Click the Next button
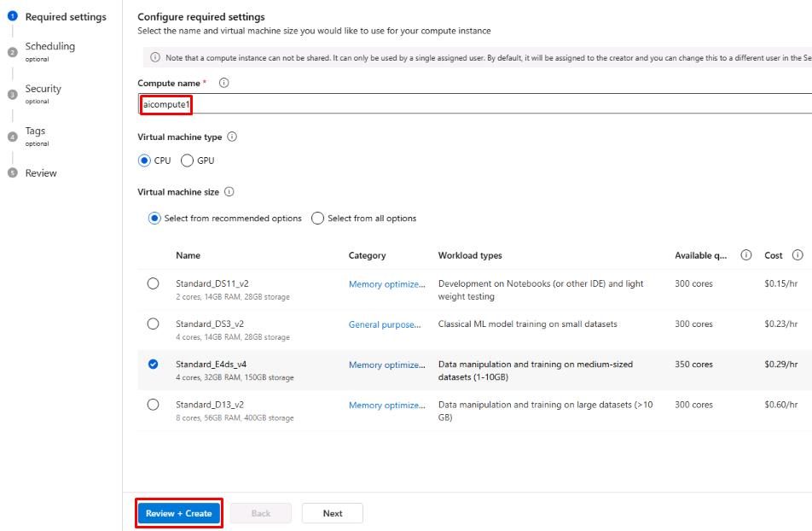Image resolution: width=812 pixels, height=531 pixels. tap(333, 513)
